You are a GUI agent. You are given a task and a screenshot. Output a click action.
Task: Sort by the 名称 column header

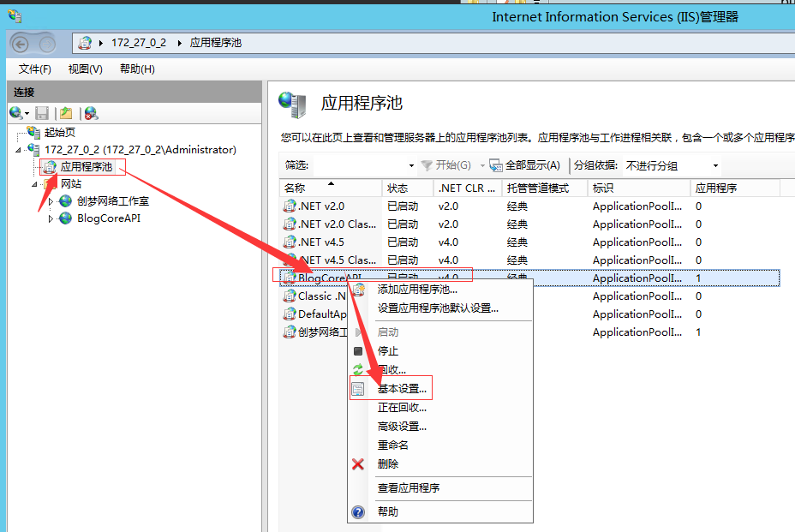pos(331,188)
